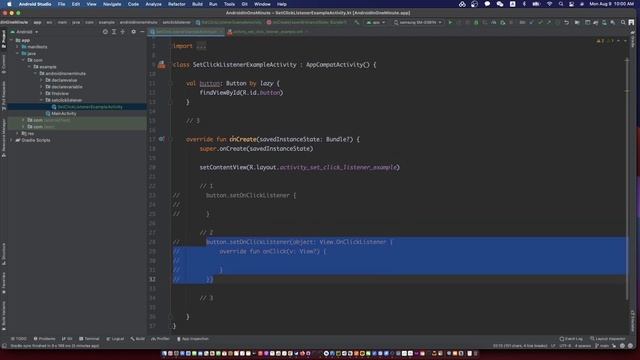This screenshot has height=360, width=640.
Task: Select MainActivity in project tree
Action: coord(64,113)
